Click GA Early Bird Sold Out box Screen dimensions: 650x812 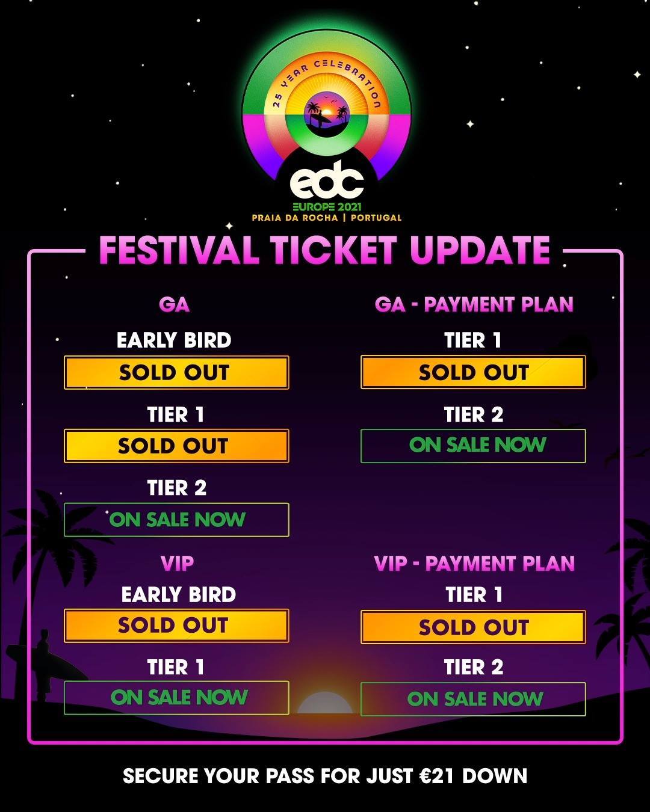[176, 372]
